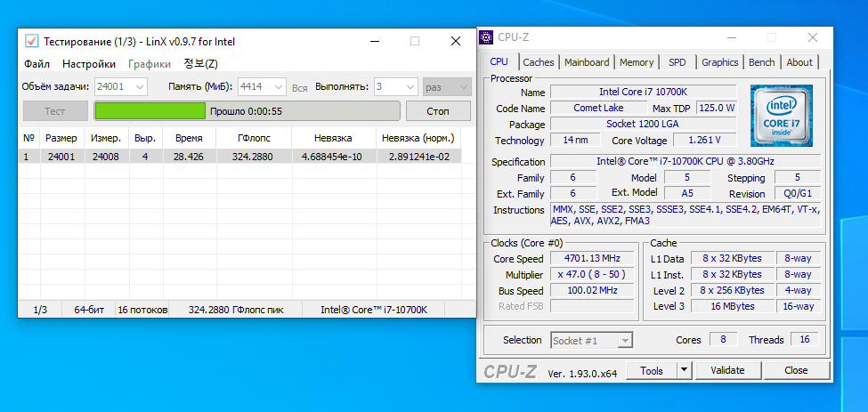Stop the test with the Стоп button

(x=438, y=110)
